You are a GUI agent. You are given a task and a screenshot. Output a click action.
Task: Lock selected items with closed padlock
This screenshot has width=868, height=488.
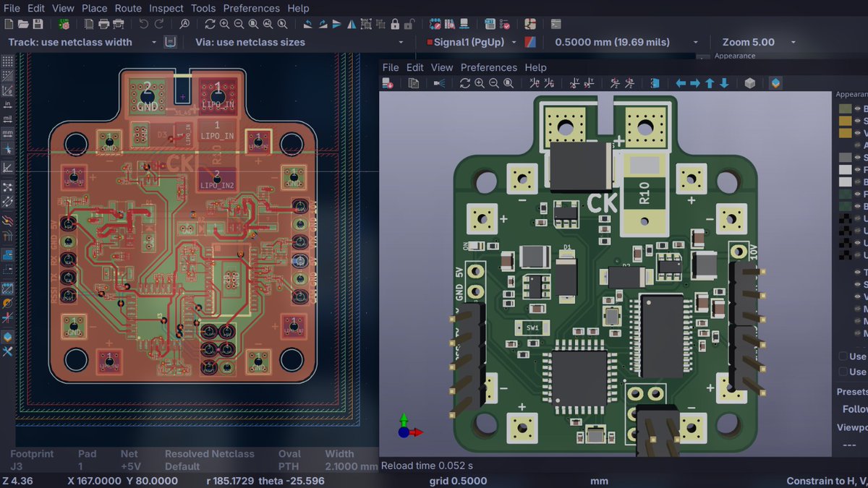[395, 24]
